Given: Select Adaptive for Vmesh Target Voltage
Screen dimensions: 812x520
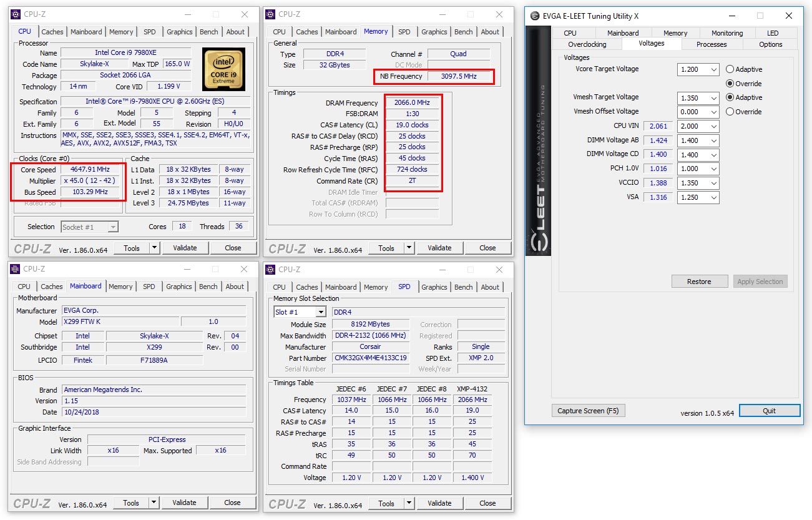Looking at the screenshot, I should pos(730,97).
